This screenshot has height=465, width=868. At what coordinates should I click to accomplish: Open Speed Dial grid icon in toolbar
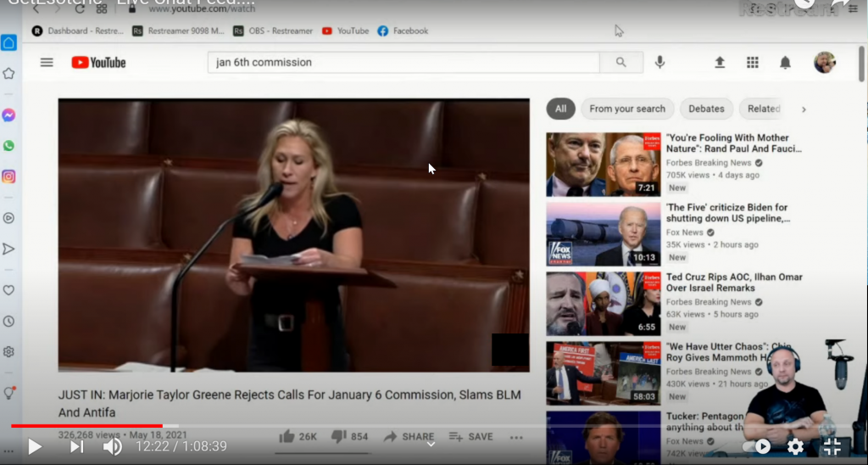tap(102, 8)
